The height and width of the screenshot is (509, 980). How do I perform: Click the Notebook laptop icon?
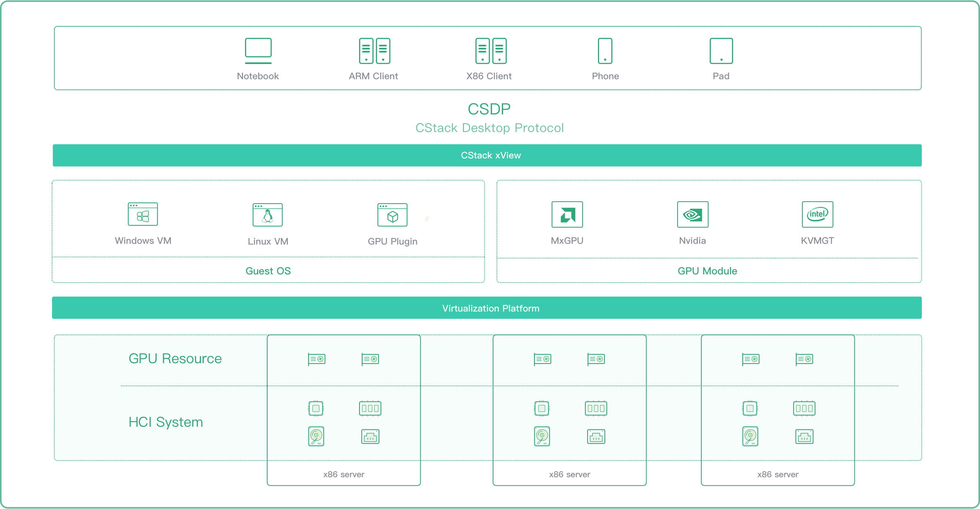(x=258, y=51)
